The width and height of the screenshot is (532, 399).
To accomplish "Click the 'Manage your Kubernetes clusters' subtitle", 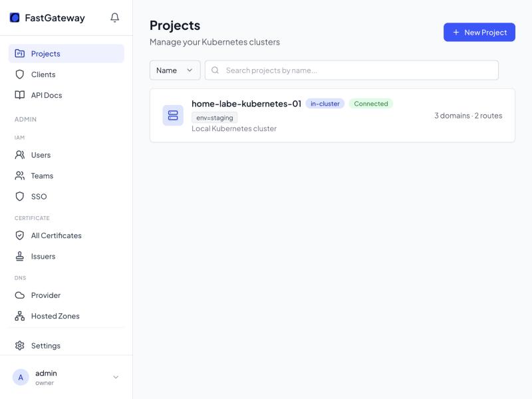I will click(215, 42).
